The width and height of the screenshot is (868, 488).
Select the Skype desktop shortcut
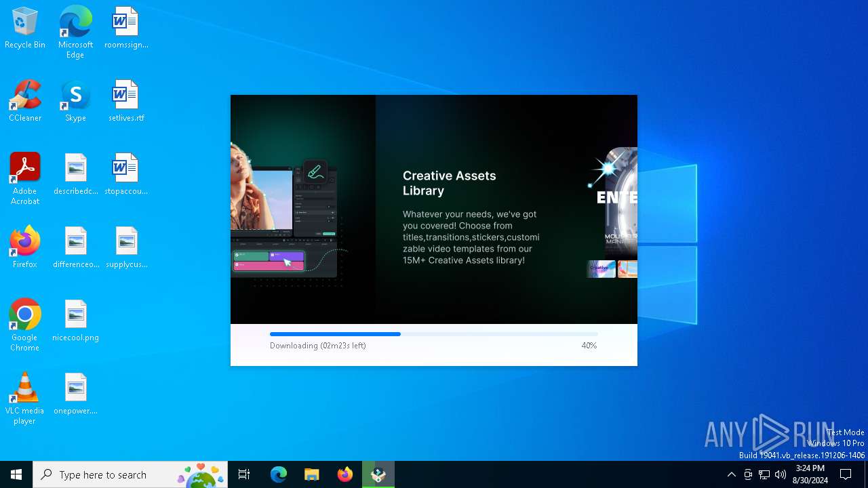[x=75, y=102]
